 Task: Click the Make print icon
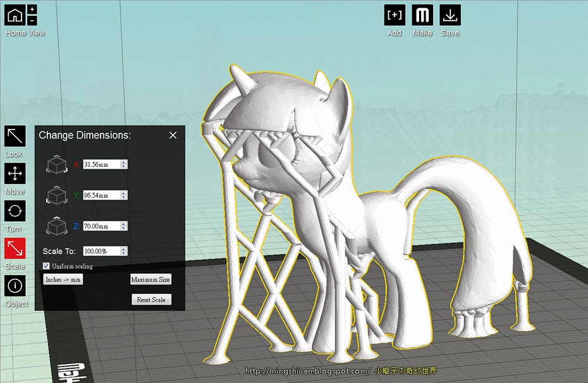point(422,15)
